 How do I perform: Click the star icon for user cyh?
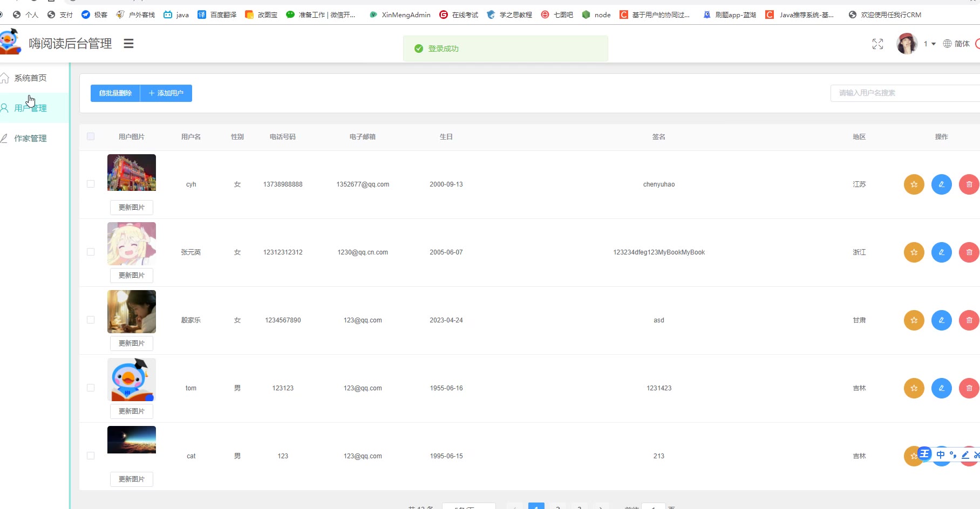914,184
